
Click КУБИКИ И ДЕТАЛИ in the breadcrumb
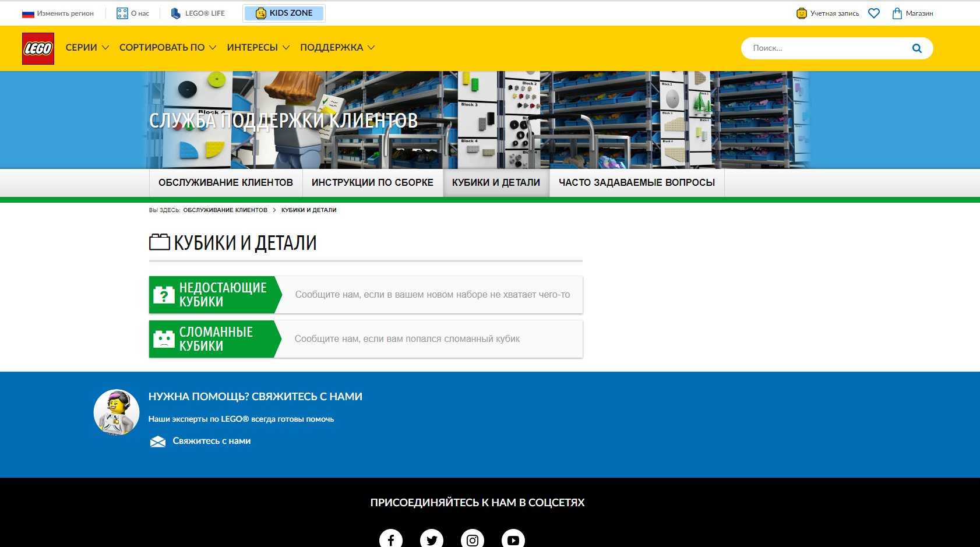pos(309,210)
